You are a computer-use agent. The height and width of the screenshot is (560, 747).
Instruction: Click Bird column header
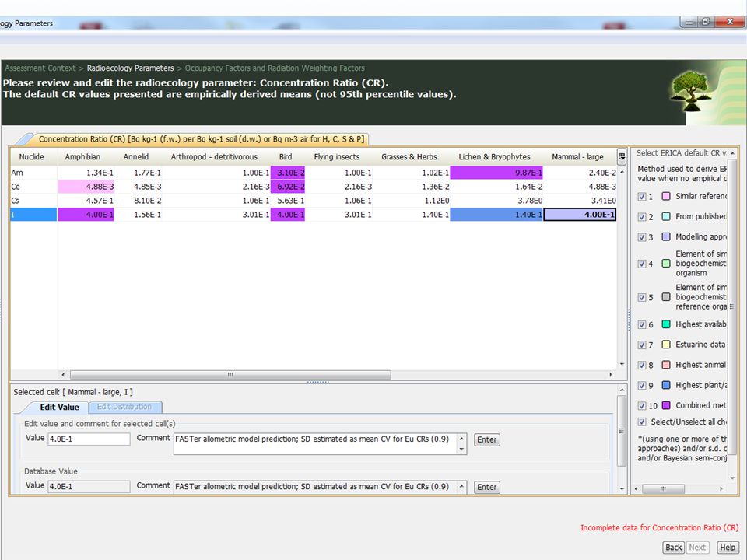pyautogui.click(x=286, y=156)
